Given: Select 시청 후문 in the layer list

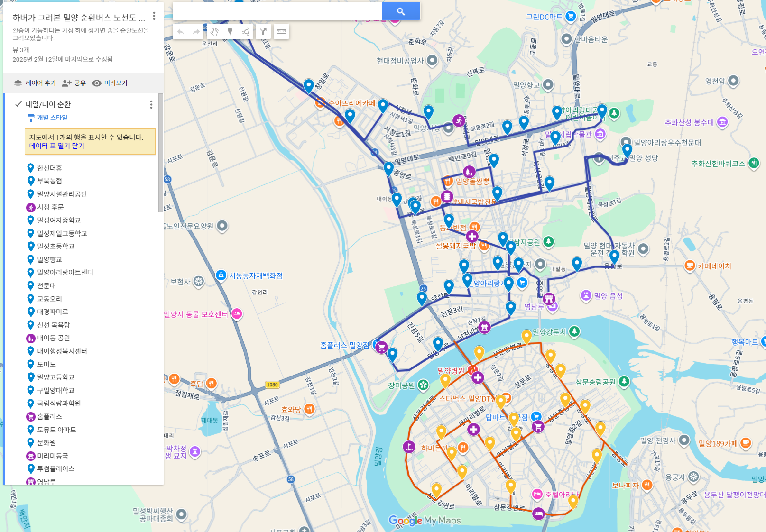Looking at the screenshot, I should pos(50,207).
